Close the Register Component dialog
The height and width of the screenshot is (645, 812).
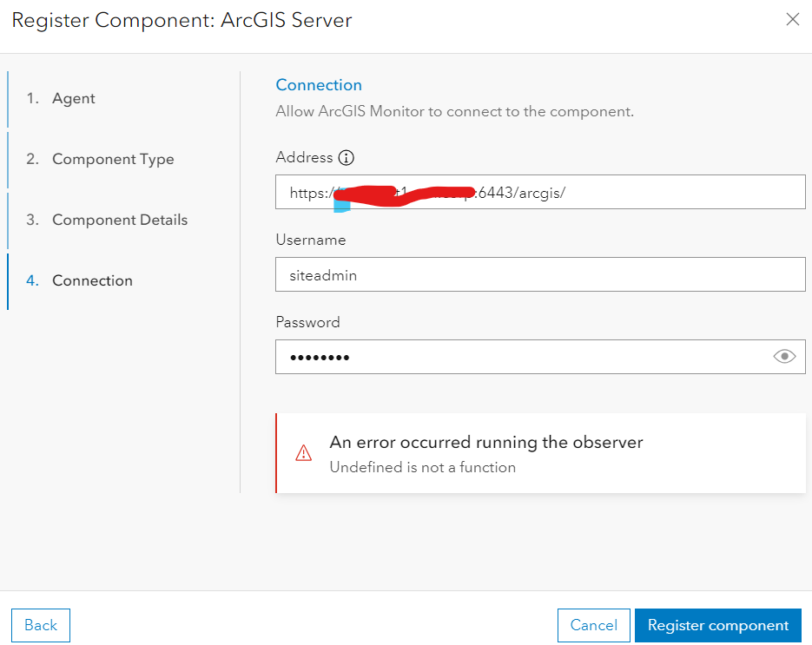pyautogui.click(x=792, y=20)
